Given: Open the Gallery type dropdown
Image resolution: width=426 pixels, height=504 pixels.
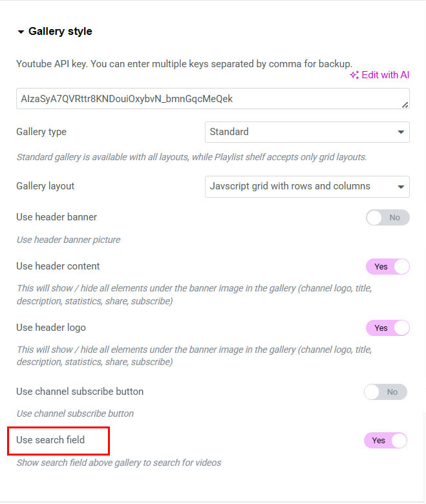Looking at the screenshot, I should tap(306, 132).
